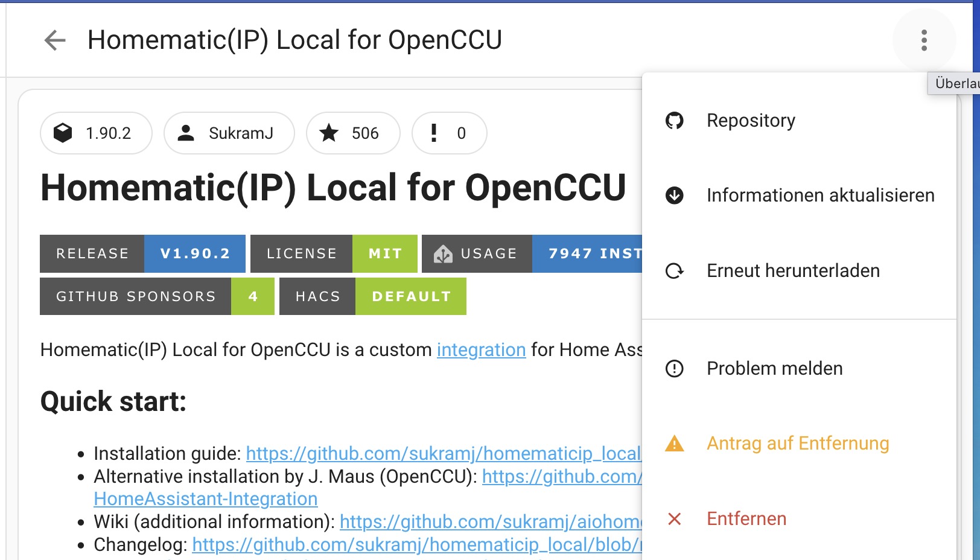Click the Usage installs badge

pos(531,254)
